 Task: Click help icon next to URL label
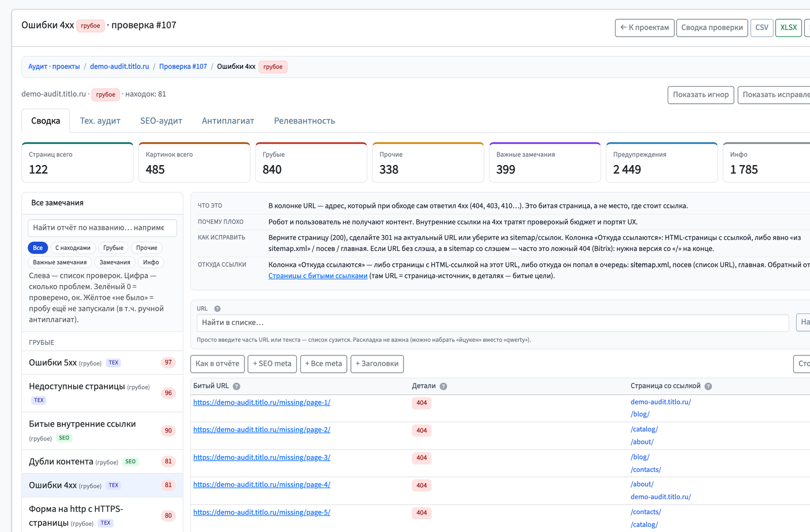click(x=217, y=309)
